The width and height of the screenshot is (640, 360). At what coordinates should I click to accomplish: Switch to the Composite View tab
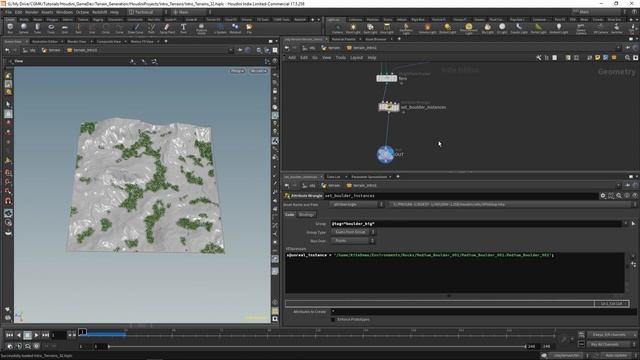coord(108,41)
